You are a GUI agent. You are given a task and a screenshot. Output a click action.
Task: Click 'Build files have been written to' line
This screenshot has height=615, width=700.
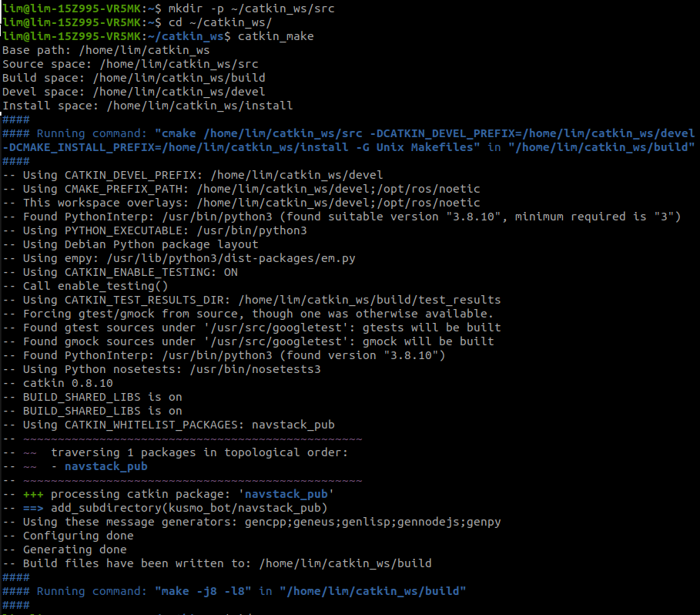[217, 563]
